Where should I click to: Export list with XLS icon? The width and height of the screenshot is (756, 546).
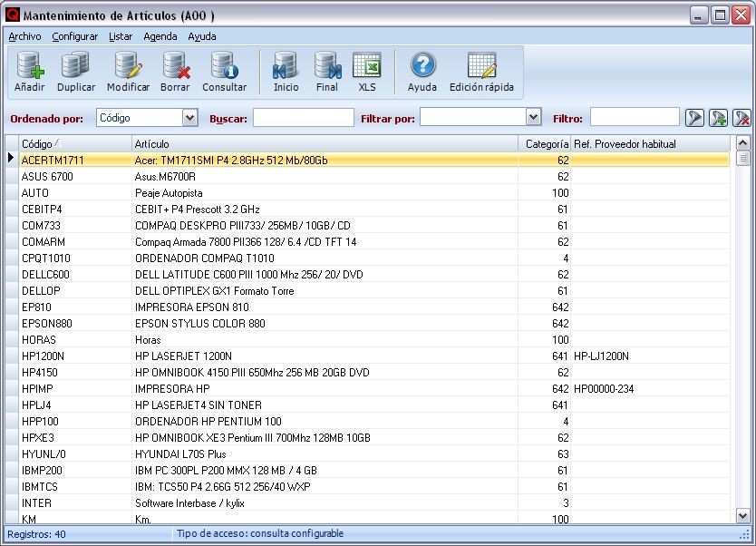pos(367,65)
